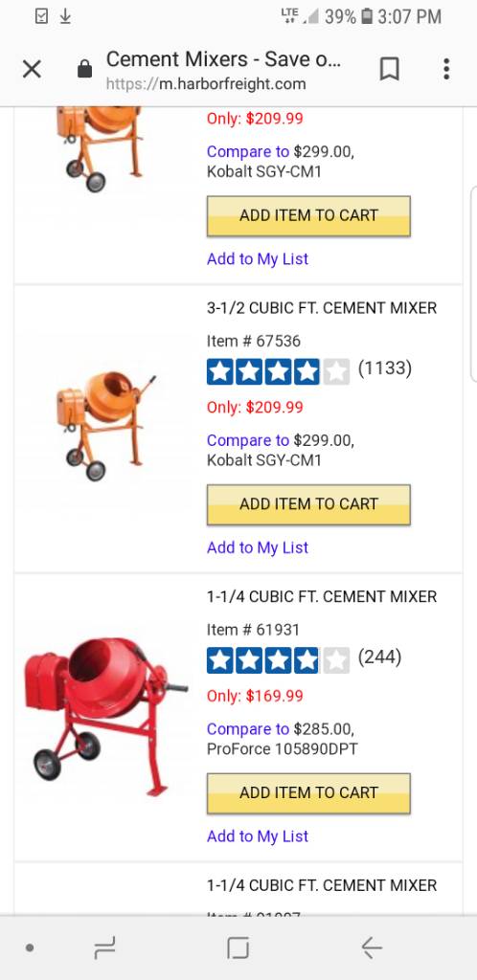Tap the battery icon in status bar
The height and width of the screenshot is (980, 477).
pyautogui.click(x=367, y=16)
